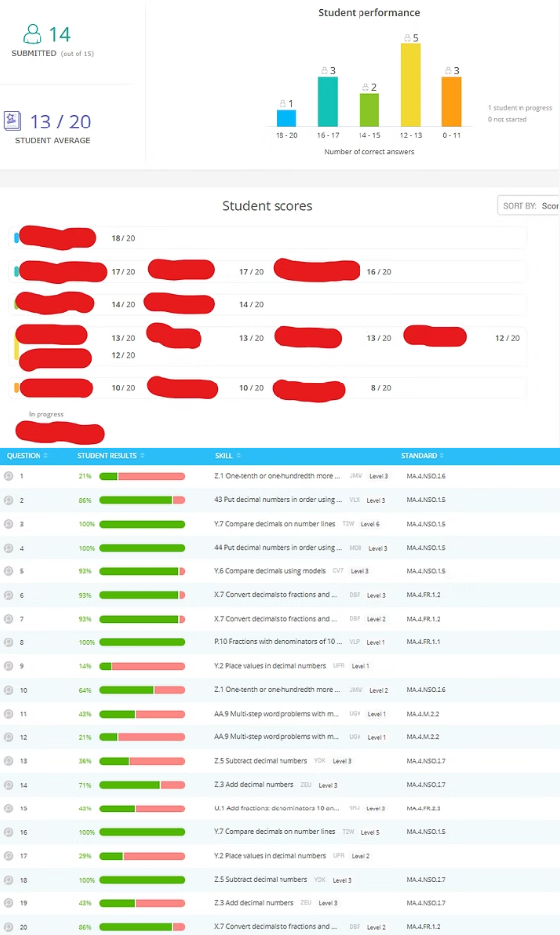Screen dimensions: 560x935
Task: Select the teal 16 - 17 chart bar
Action: [x=328, y=102]
